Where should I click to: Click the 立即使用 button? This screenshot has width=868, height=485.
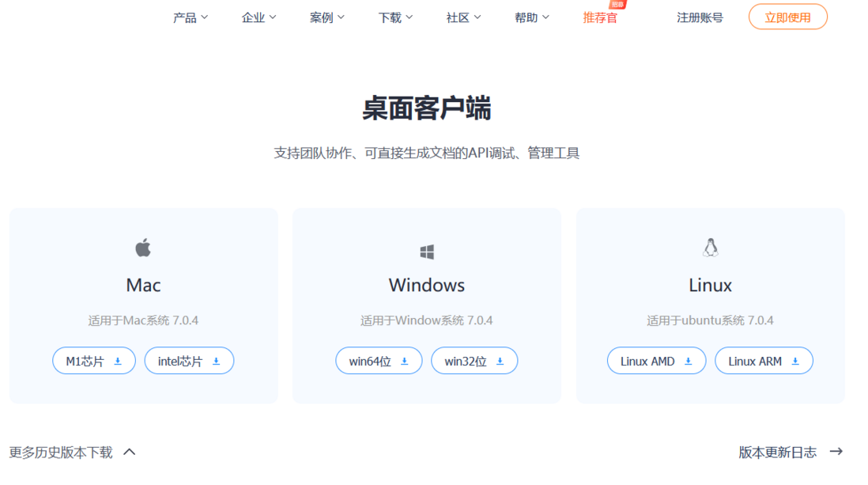(787, 17)
